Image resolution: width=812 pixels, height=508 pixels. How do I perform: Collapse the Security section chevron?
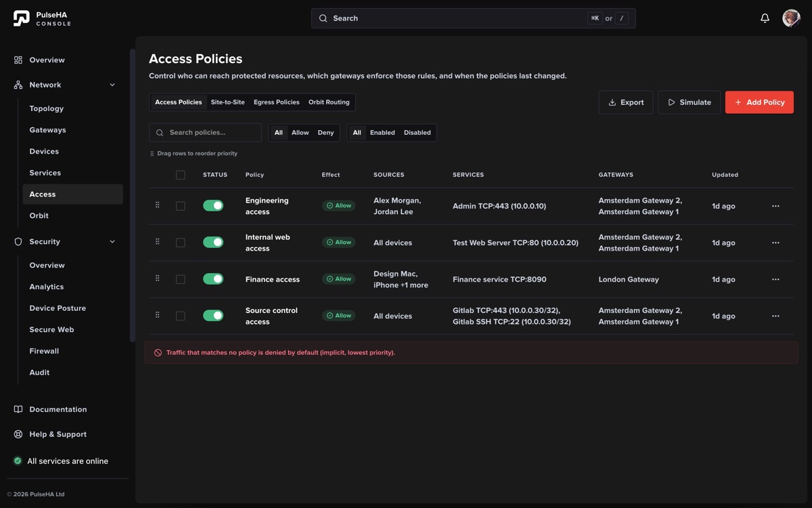point(112,242)
